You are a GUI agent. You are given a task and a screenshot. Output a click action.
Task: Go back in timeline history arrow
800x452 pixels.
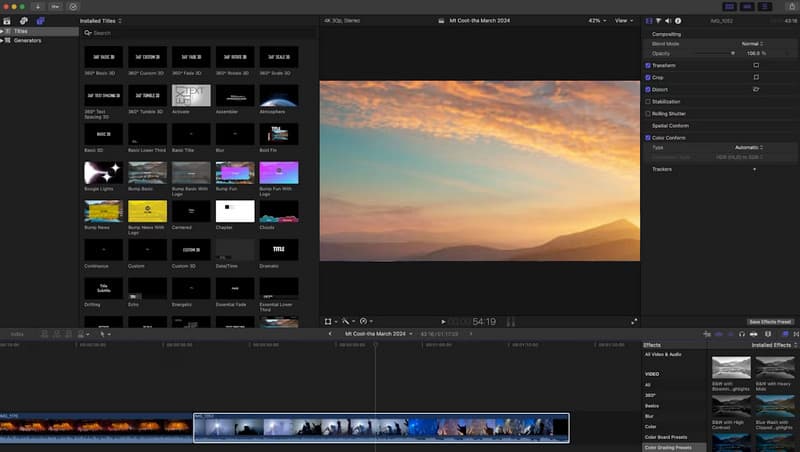tap(330, 334)
